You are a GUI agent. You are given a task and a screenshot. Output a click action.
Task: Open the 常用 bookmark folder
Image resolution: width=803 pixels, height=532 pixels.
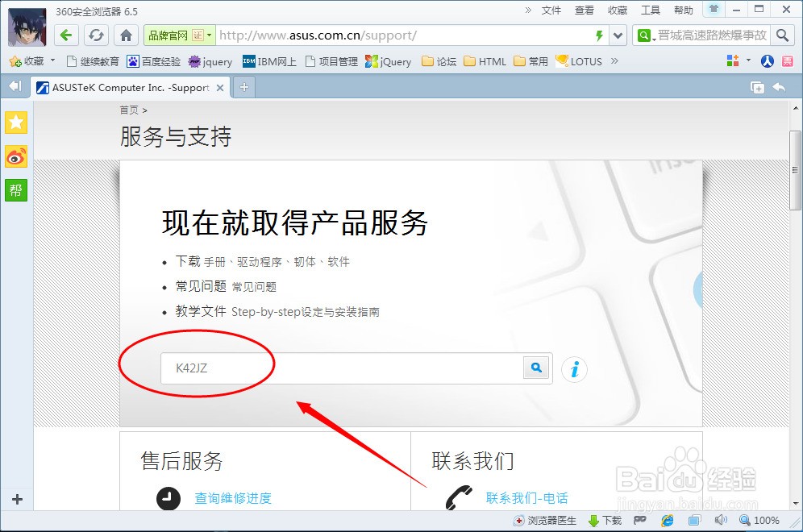tap(531, 61)
